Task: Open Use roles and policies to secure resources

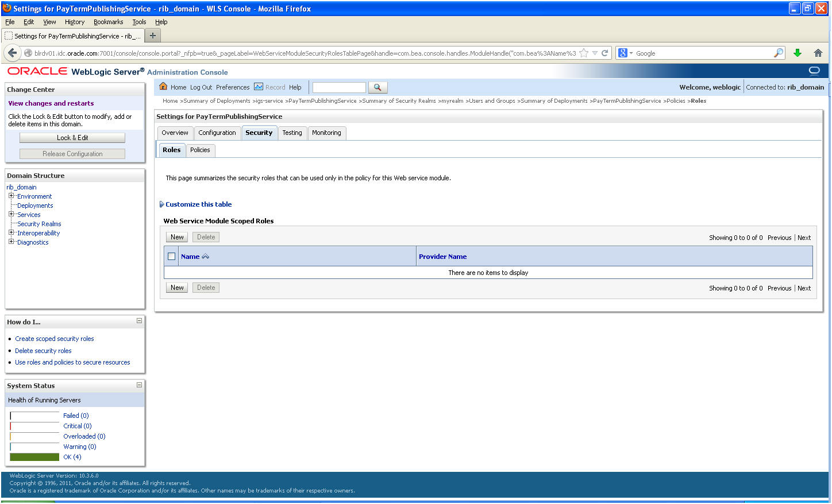Action: pyautogui.click(x=72, y=362)
